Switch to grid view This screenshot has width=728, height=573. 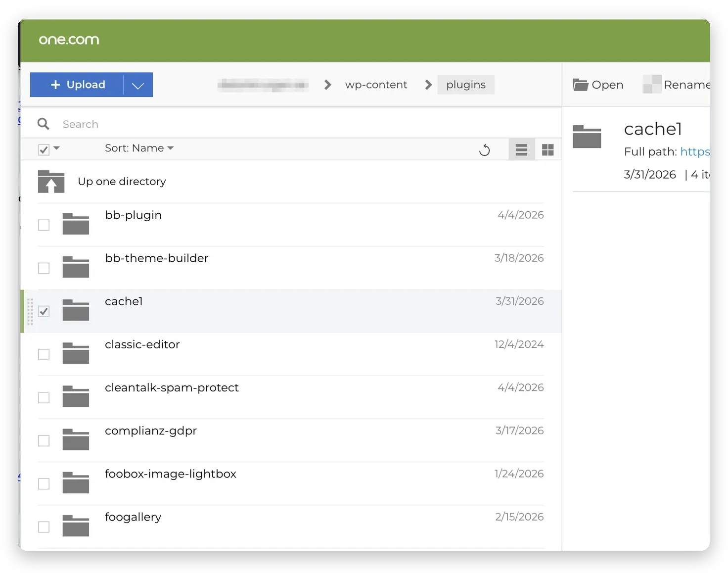(547, 149)
